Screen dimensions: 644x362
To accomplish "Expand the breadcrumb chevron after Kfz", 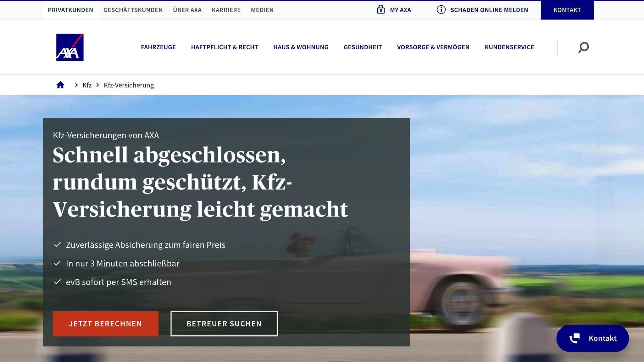I will pos(98,85).
